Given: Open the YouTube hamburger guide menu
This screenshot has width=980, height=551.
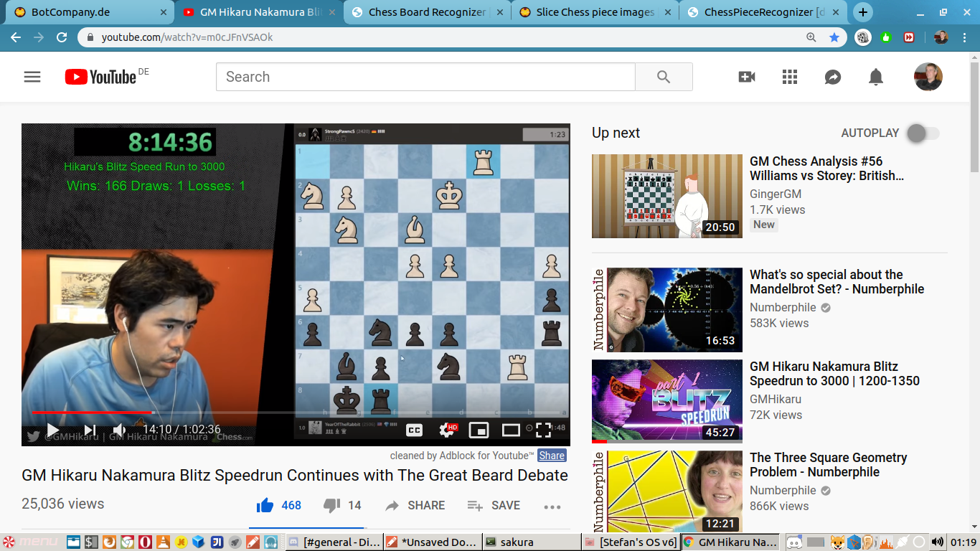Looking at the screenshot, I should pyautogui.click(x=32, y=77).
